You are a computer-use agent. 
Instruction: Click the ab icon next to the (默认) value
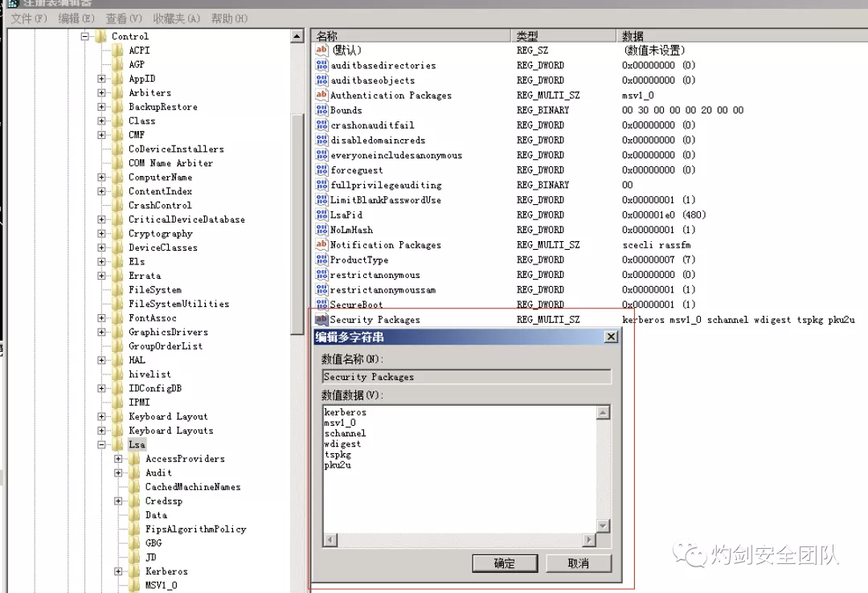(x=323, y=50)
